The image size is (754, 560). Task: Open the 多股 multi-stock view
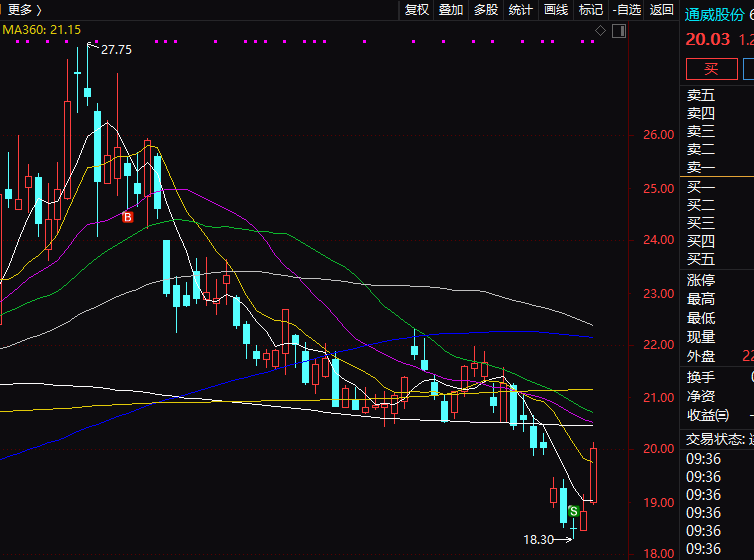tap(486, 10)
